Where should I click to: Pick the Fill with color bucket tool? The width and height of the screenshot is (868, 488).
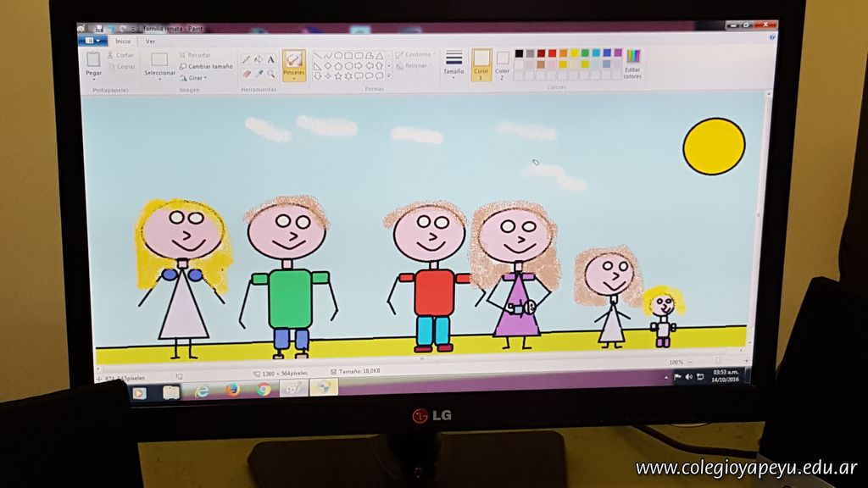(259, 59)
